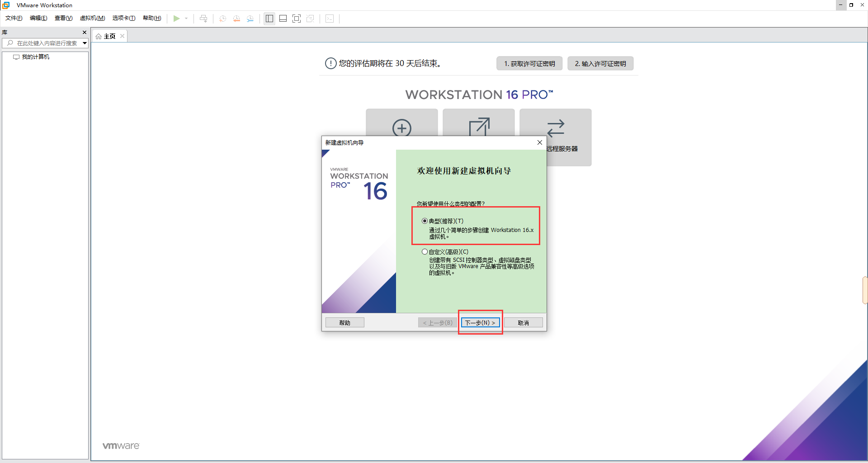The width and height of the screenshot is (868, 463).
Task: Click the console view toolbar icon
Action: pyautogui.click(x=330, y=19)
